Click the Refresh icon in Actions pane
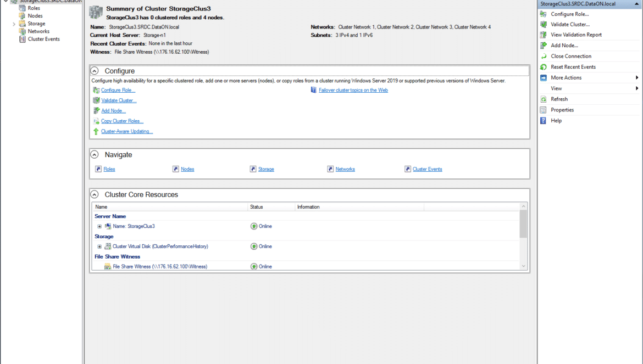This screenshot has height=364, width=643. click(544, 99)
